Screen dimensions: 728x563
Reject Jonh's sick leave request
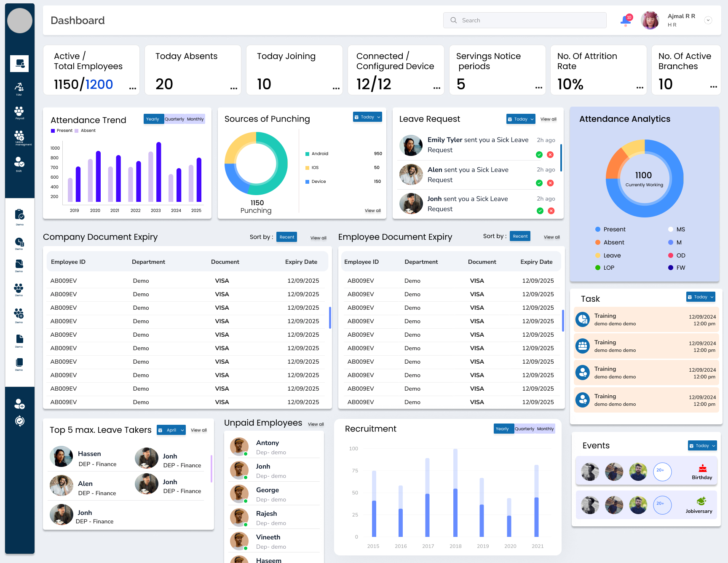[x=551, y=211]
